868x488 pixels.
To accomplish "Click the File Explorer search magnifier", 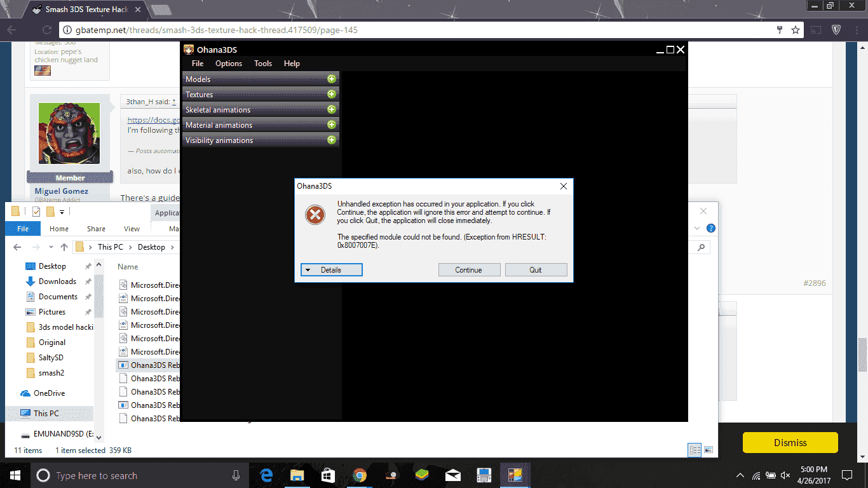I will 702,247.
